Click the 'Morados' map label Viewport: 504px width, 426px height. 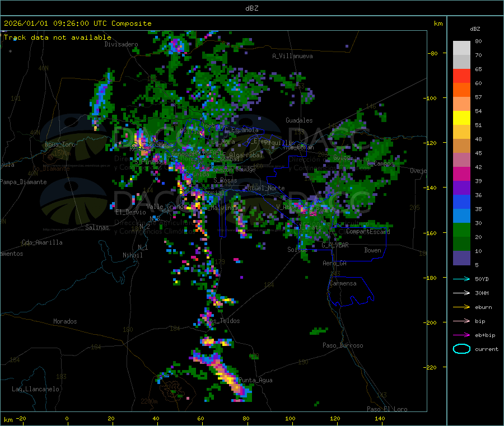65,321
